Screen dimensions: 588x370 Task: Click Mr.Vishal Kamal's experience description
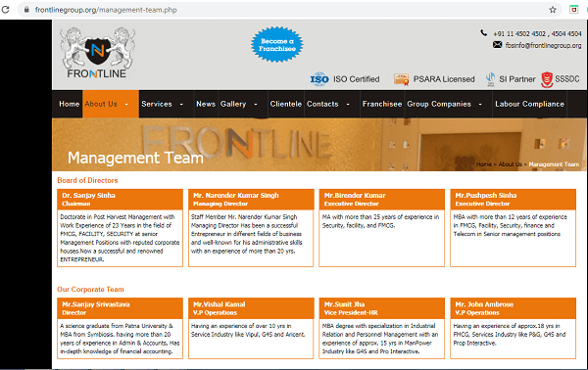click(x=248, y=330)
